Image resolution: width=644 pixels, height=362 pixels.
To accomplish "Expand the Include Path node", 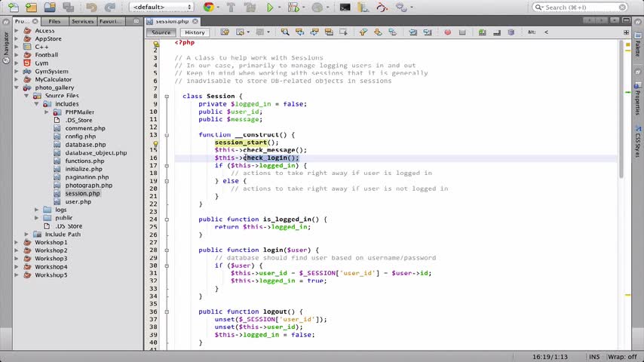I will coord(26,235).
